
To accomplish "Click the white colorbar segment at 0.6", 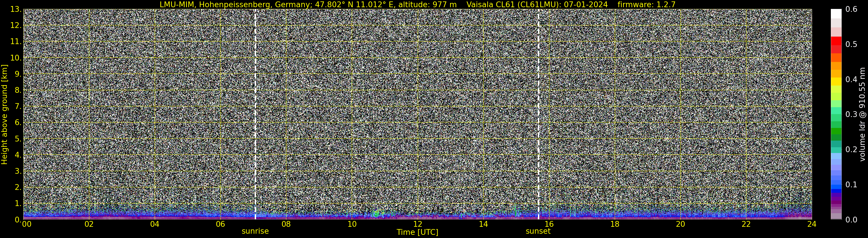I will tap(836, 14).
